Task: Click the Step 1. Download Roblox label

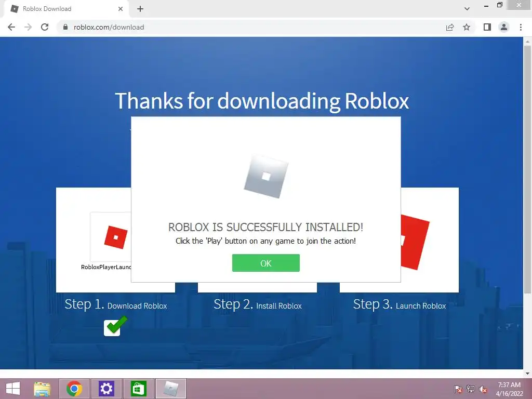Action: click(x=116, y=304)
